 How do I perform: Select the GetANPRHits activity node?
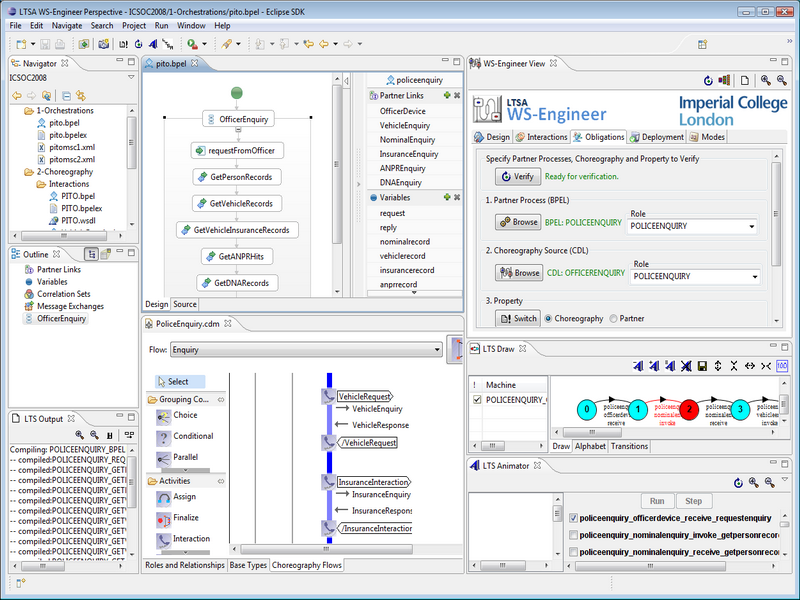(x=237, y=257)
